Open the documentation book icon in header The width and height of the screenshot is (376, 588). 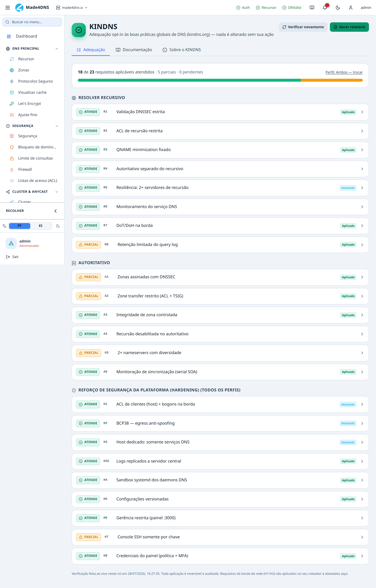click(312, 8)
